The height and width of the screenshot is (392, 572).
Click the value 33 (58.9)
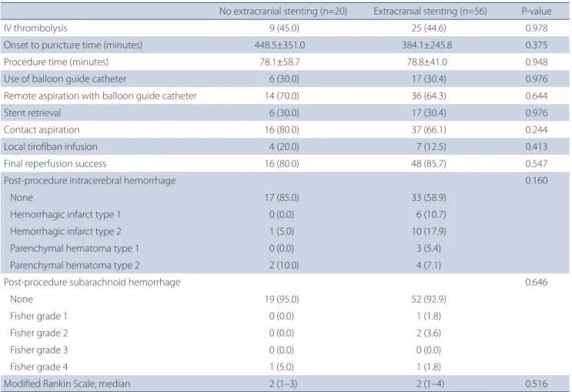pos(429,197)
